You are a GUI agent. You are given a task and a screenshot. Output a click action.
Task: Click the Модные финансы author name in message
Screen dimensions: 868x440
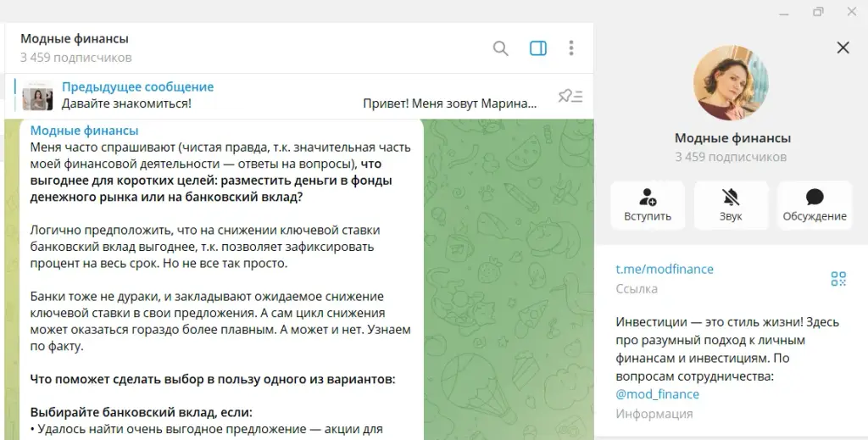[84, 131]
